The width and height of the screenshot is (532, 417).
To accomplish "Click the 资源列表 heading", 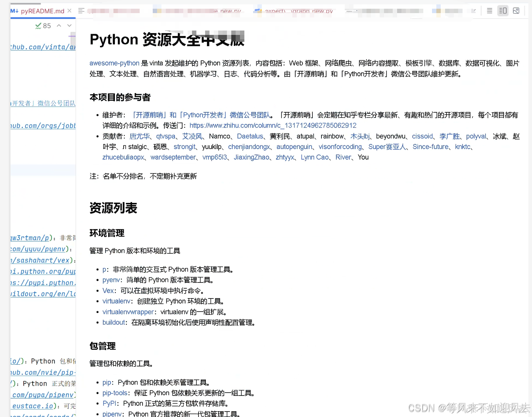I will tap(113, 208).
